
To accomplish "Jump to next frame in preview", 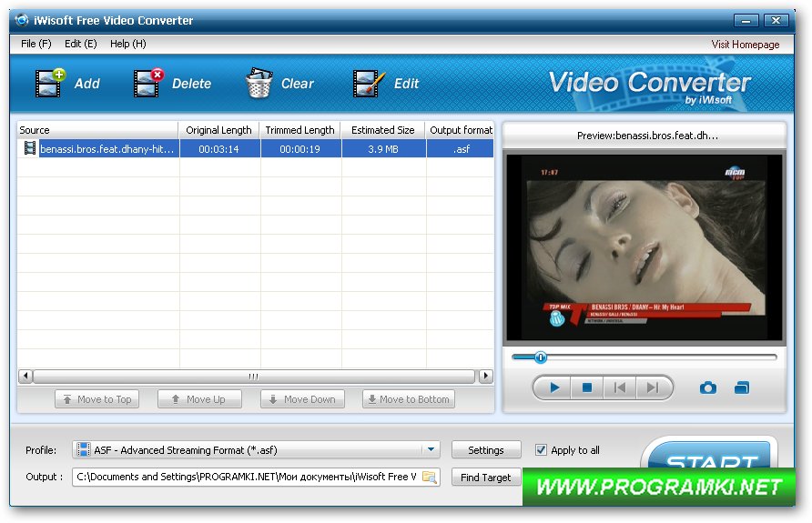I will click(653, 387).
